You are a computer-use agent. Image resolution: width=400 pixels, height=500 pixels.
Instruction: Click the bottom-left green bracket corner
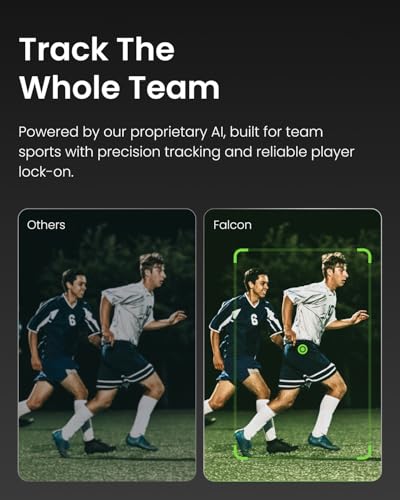(x=240, y=453)
